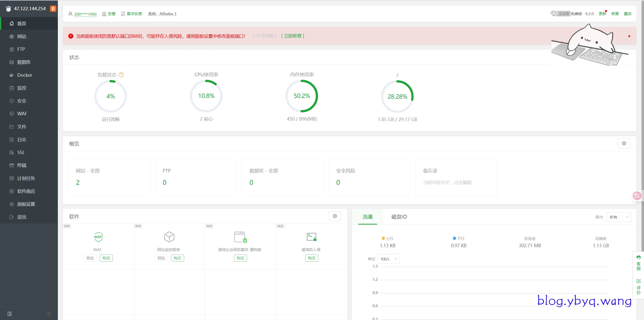Click the empty memo note field

tap(447, 183)
